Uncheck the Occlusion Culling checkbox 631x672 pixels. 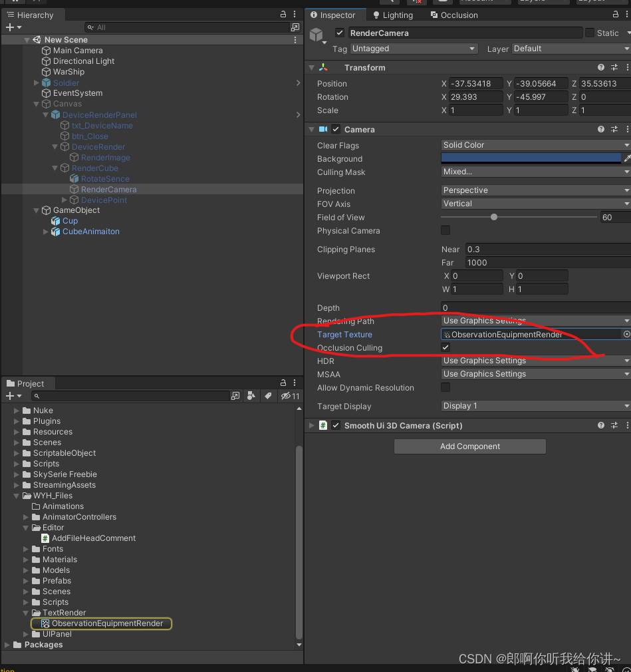click(445, 347)
